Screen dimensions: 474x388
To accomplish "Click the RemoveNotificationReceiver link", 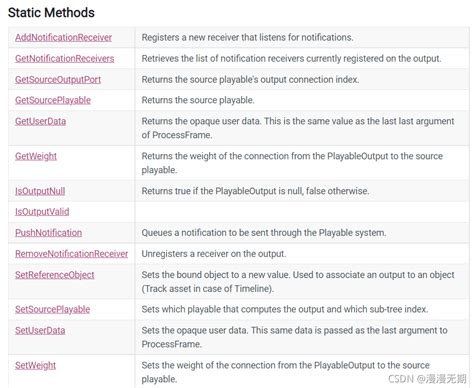I will pyautogui.click(x=71, y=254).
